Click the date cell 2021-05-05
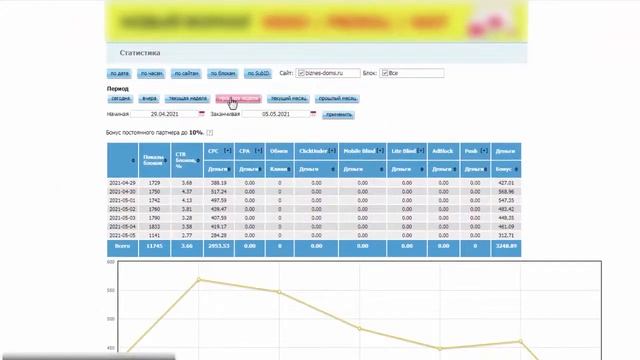Viewport: 640px width, 360px height. tap(122, 236)
